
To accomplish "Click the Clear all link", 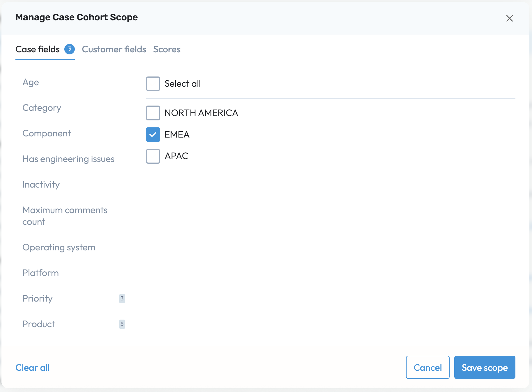I will [x=33, y=368].
